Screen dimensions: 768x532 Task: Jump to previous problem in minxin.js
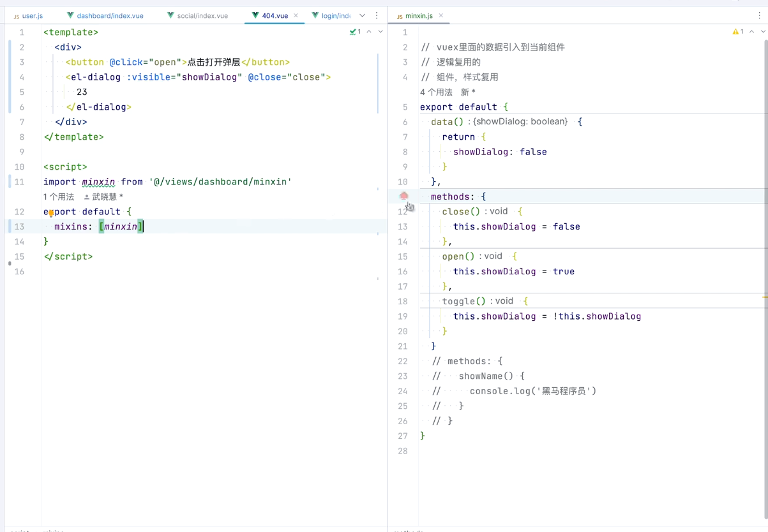point(751,31)
